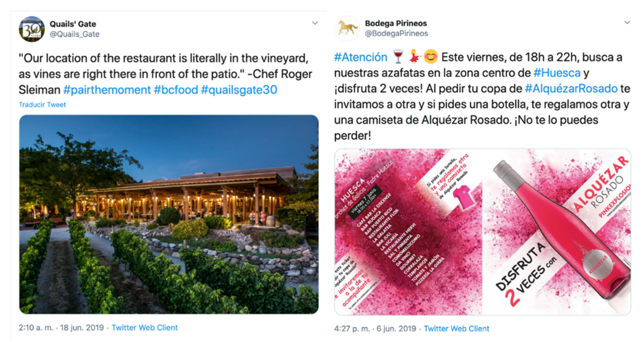Open the #Atención hashtag
Viewport: 644px width, 342px height.
click(361, 57)
